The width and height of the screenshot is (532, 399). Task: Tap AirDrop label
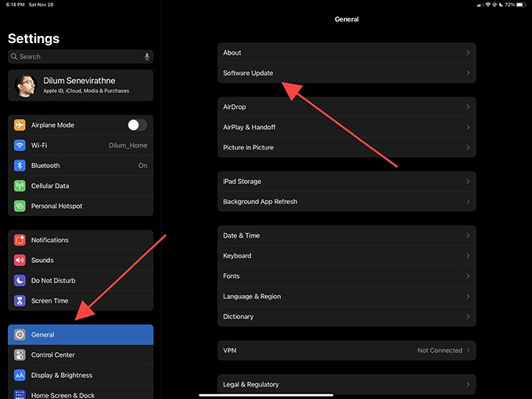[235, 107]
